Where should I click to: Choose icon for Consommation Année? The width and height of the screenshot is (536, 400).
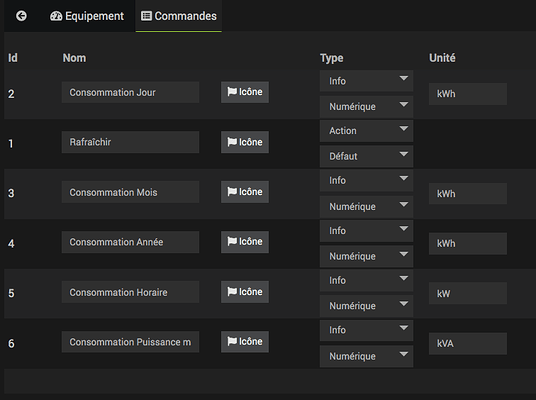pyautogui.click(x=245, y=242)
